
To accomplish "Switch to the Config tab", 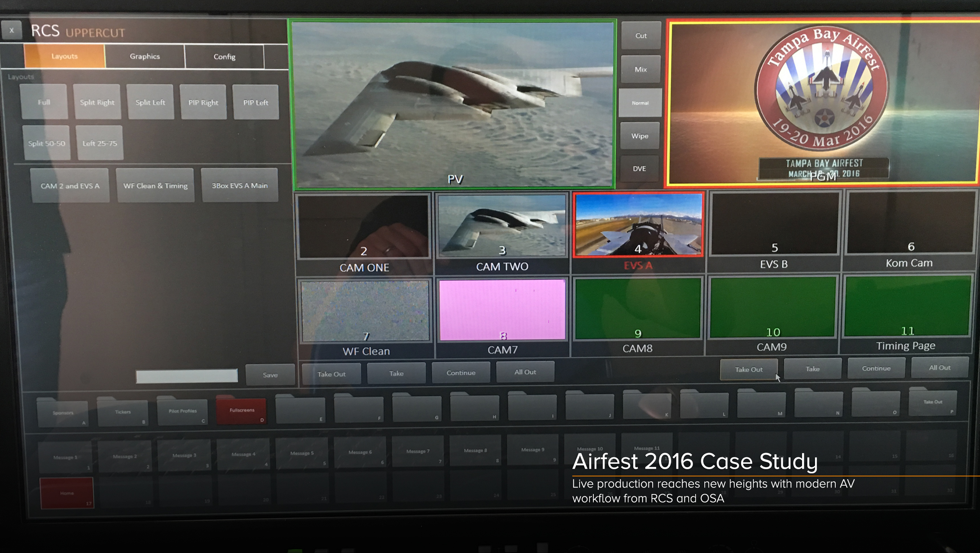I will 224,57.
